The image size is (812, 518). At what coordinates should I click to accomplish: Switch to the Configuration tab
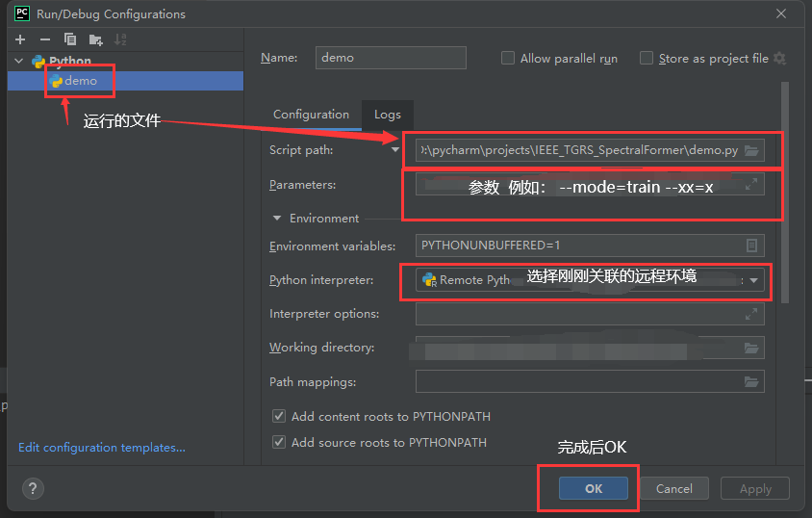pyautogui.click(x=311, y=115)
